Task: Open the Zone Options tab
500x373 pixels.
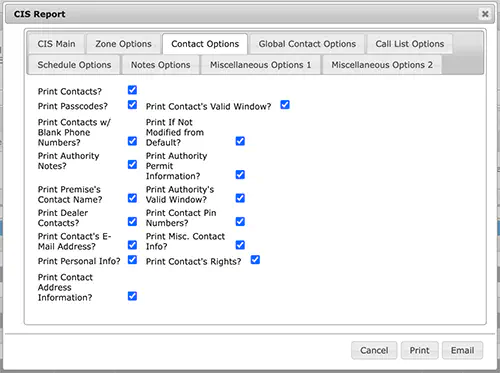Action: (x=123, y=44)
